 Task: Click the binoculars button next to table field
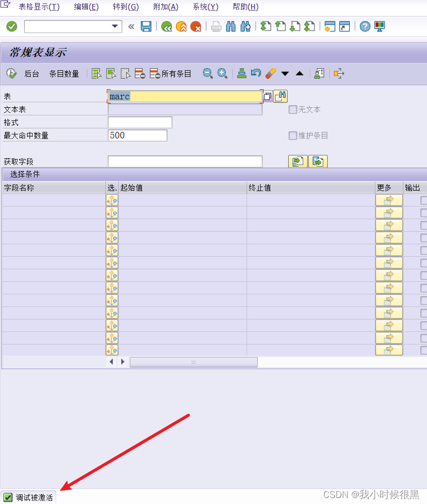281,96
